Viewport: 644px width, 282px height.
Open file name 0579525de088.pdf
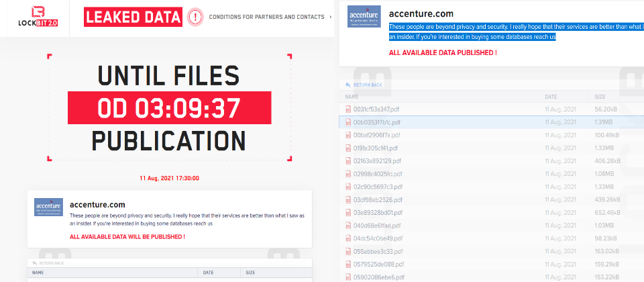point(378,264)
